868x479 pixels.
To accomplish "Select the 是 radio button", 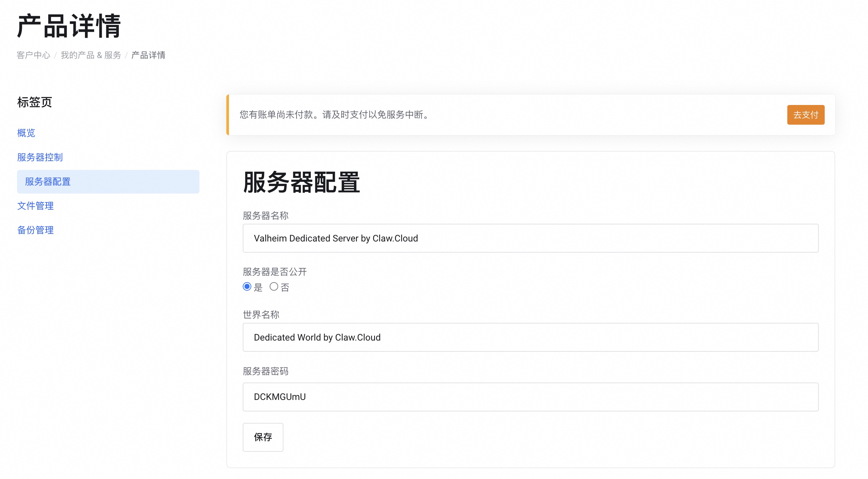I will (247, 287).
